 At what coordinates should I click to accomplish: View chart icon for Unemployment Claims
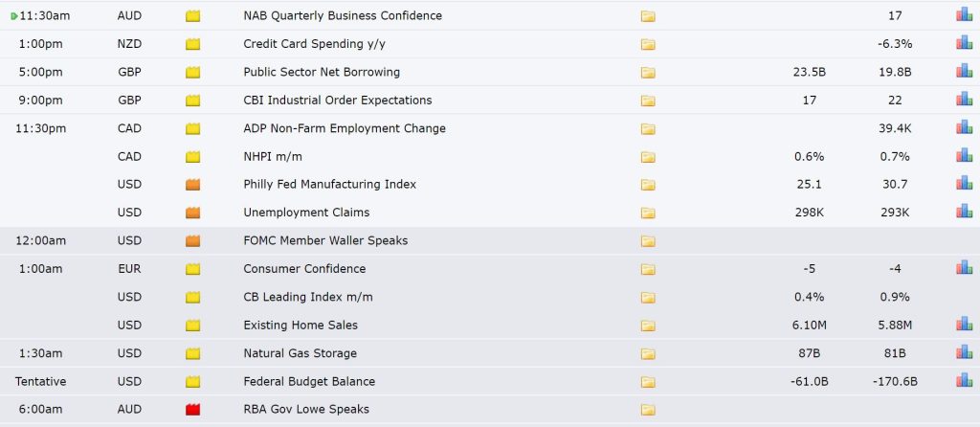click(964, 212)
